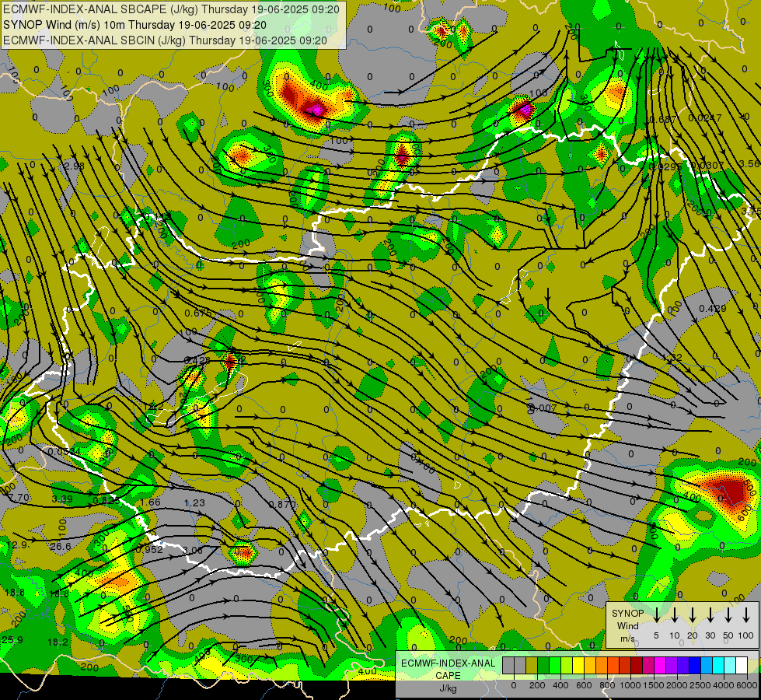The height and width of the screenshot is (700, 761).
Task: Select the SYNOP Wind 10m title line
Action: click(x=134, y=25)
